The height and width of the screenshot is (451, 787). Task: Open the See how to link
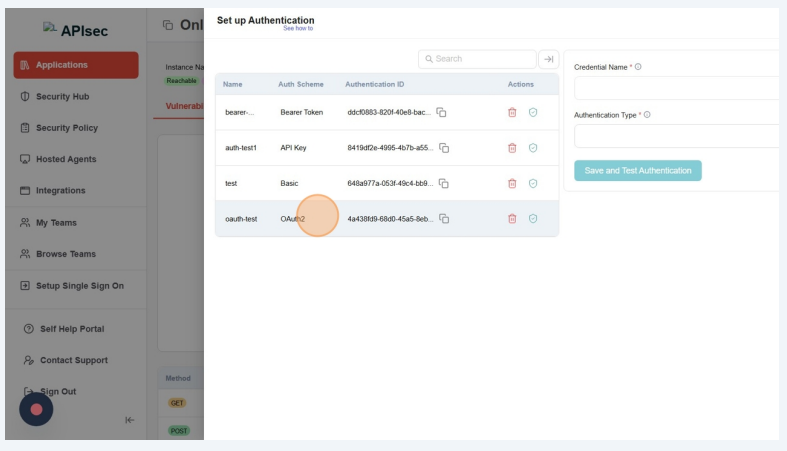298,29
